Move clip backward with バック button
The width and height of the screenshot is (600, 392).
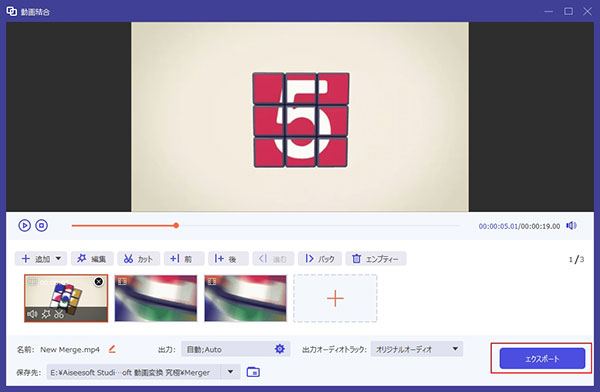320,259
